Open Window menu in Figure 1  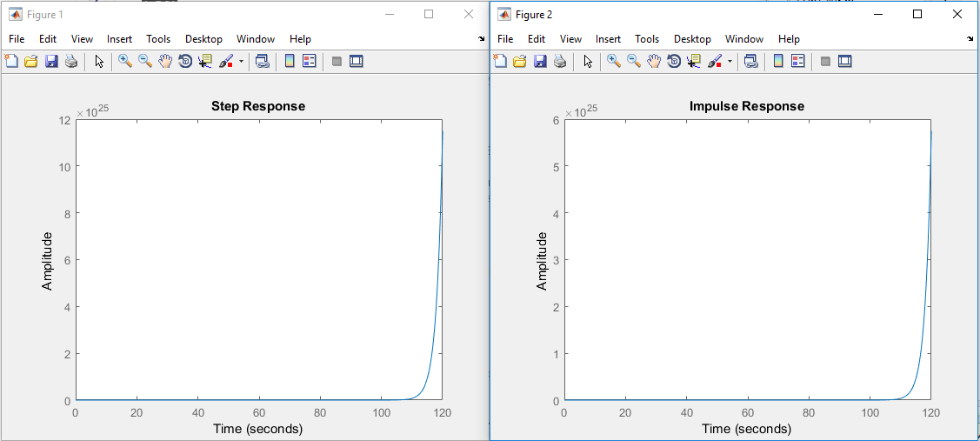[256, 39]
